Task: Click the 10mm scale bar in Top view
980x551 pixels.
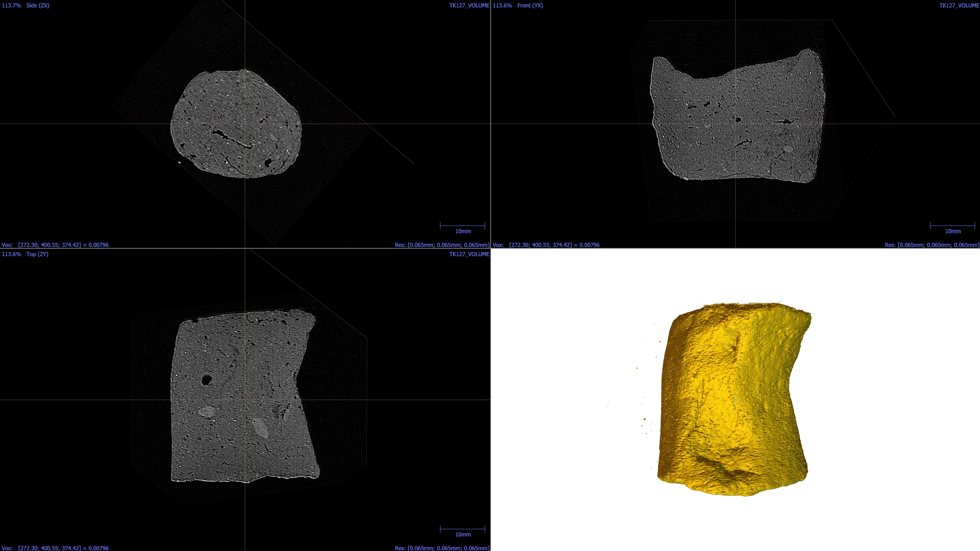Action: point(463,531)
